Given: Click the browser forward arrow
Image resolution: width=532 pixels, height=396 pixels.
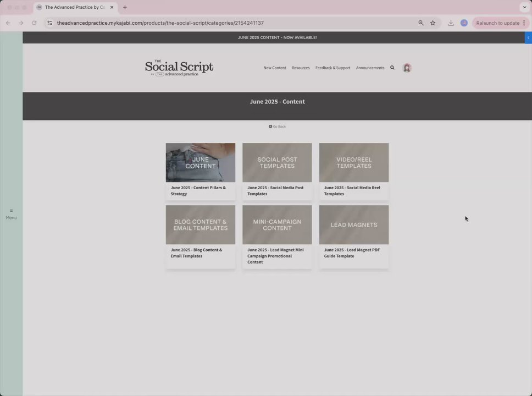Looking at the screenshot, I should (21, 23).
